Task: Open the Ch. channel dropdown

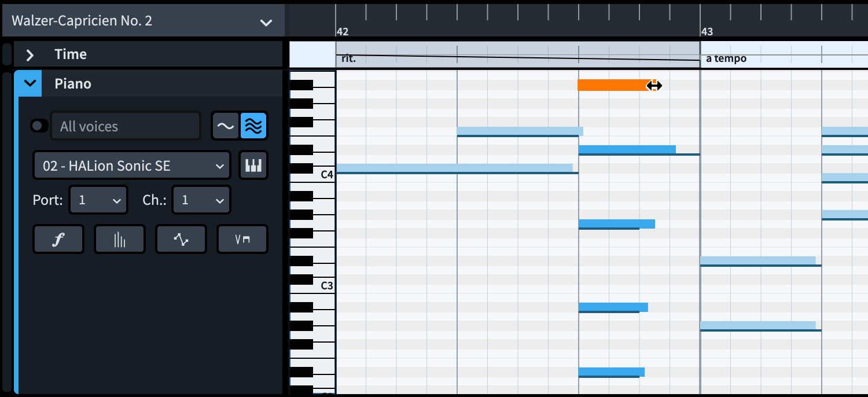Action: tap(201, 200)
